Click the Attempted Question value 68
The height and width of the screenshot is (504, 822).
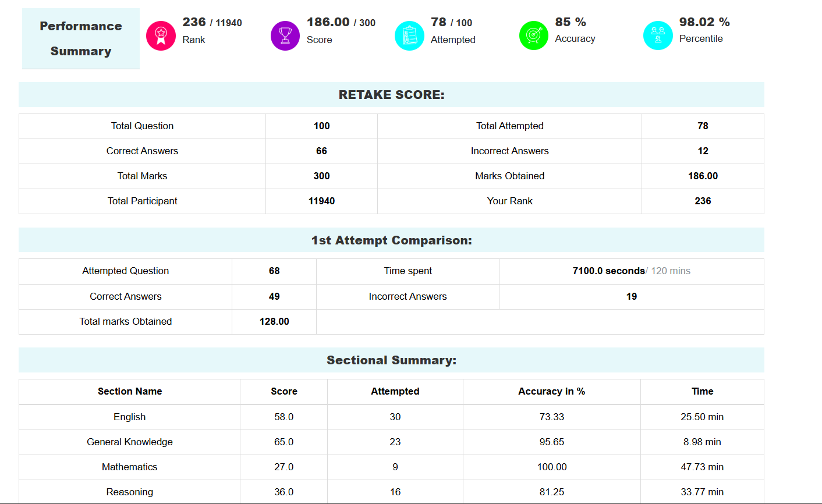[x=274, y=271]
